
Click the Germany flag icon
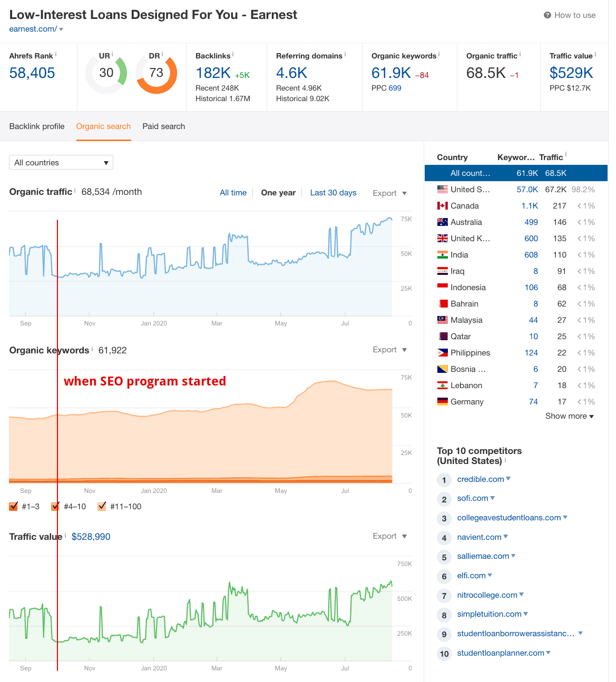point(443,402)
